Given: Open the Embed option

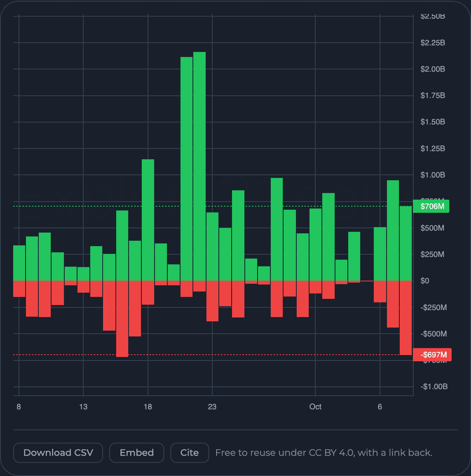Looking at the screenshot, I should click(x=137, y=453).
